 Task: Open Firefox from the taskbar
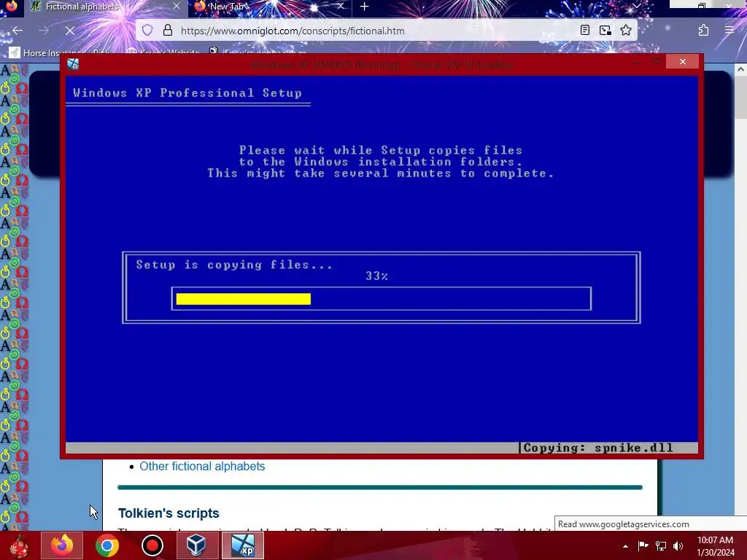[x=62, y=545]
